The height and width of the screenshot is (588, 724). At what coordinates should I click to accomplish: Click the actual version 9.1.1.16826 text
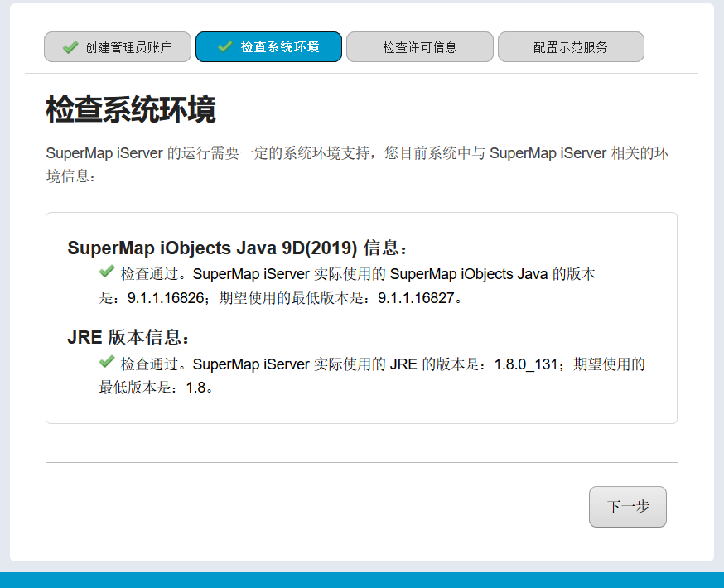[x=166, y=298]
